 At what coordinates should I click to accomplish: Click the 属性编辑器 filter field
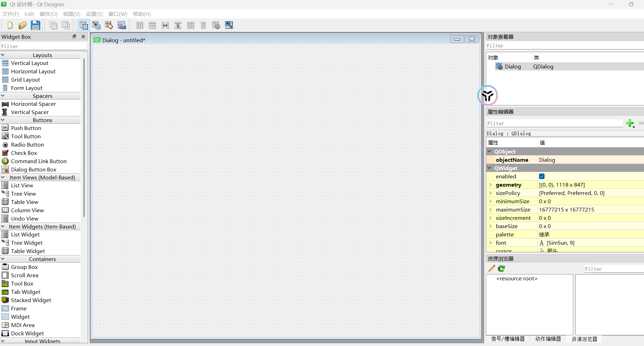click(x=555, y=123)
